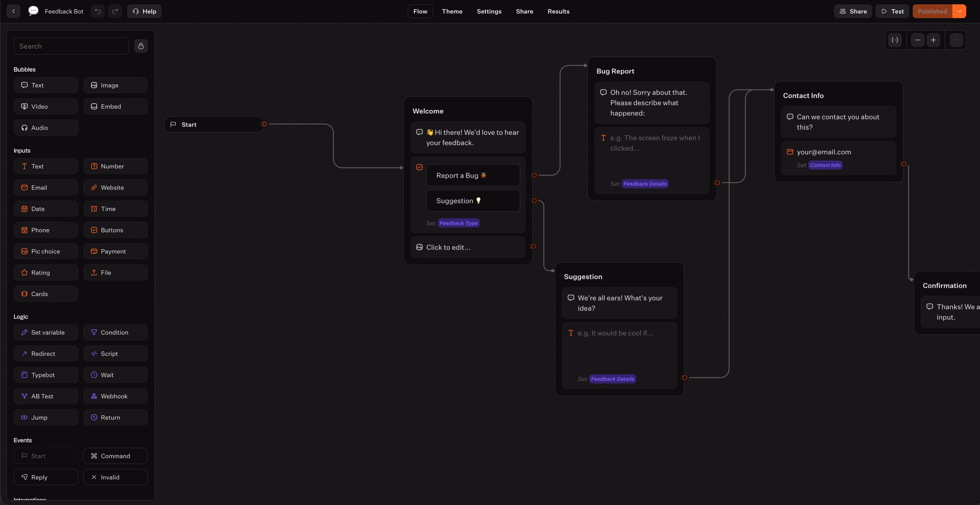Click the Test button
Screen dimensions: 980x505
pos(892,11)
